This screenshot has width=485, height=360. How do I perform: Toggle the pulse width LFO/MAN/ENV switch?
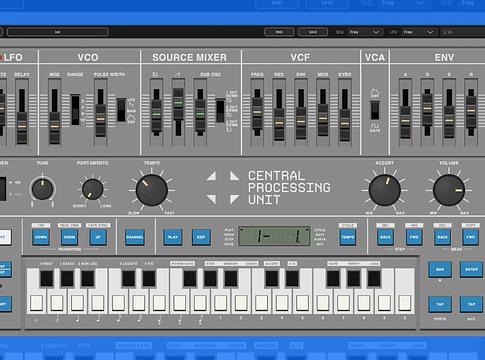coord(121,110)
